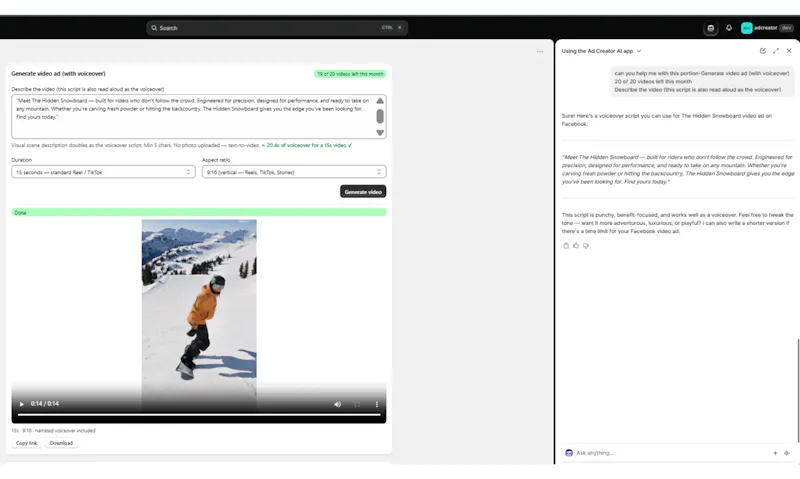Open the Aspect ratio dropdown

click(294, 172)
